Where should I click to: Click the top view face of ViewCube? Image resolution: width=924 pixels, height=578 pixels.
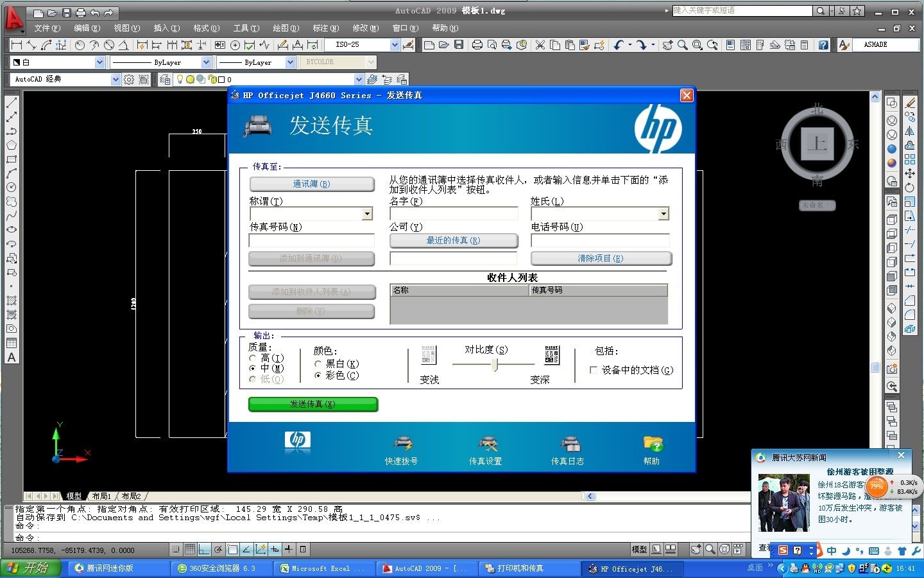tap(817, 143)
